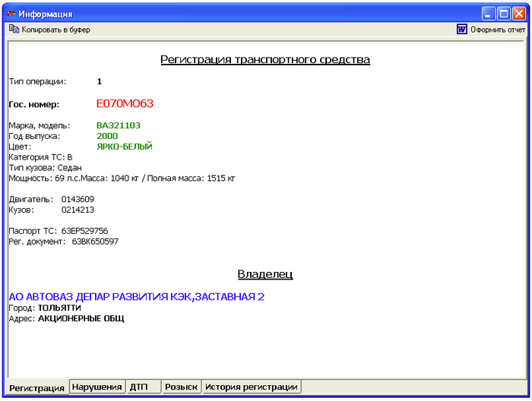Click the 'Владелец' heading
The width and height of the screenshot is (532, 401).
(265, 274)
